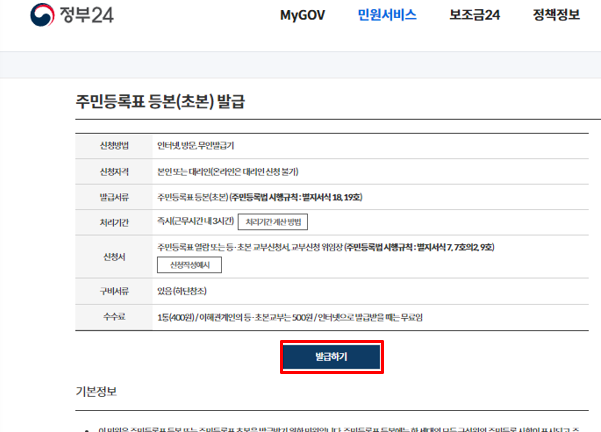Click the 정부24 taegeuk logo icon
Image resolution: width=601 pixels, height=432 pixels.
click(x=42, y=15)
